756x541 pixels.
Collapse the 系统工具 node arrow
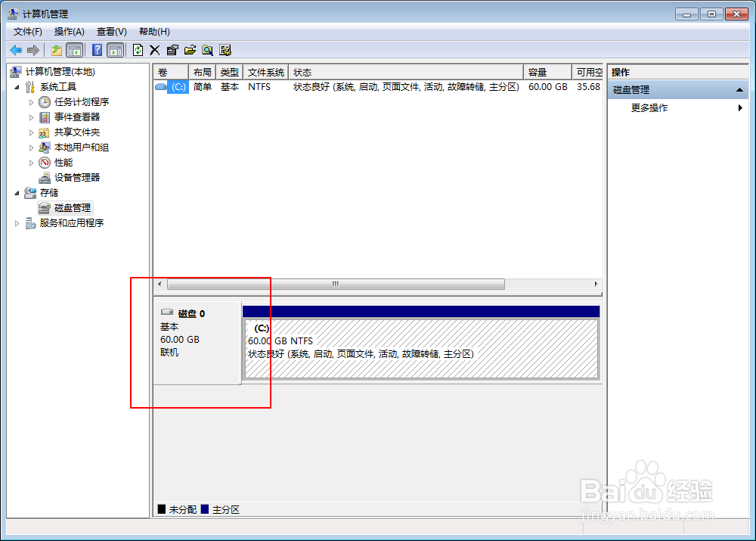17,87
